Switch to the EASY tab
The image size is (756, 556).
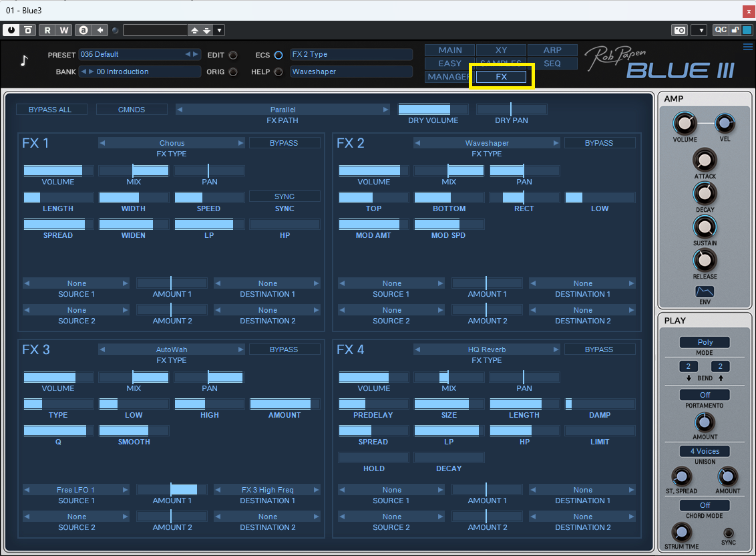450,63
